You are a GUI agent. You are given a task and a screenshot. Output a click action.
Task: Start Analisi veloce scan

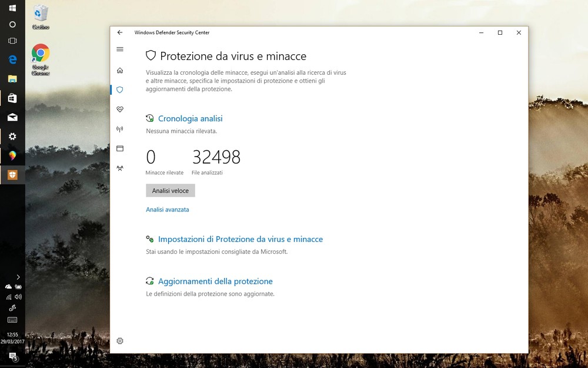(x=171, y=190)
